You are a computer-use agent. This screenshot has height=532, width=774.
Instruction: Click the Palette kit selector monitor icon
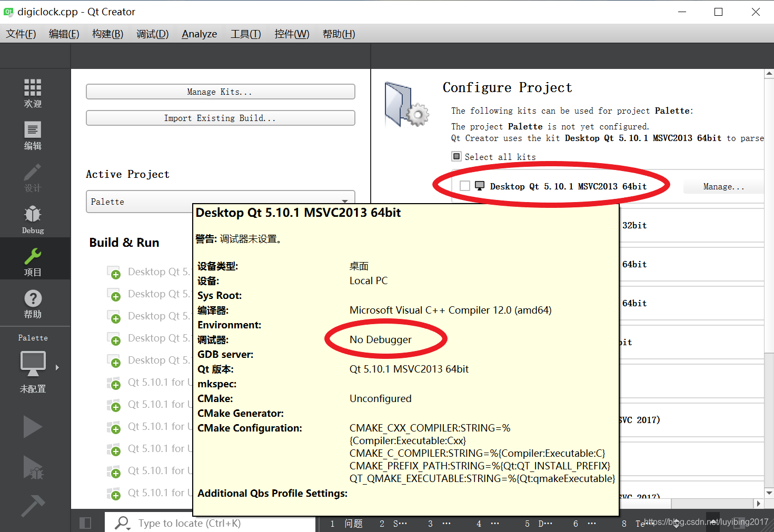pyautogui.click(x=33, y=364)
